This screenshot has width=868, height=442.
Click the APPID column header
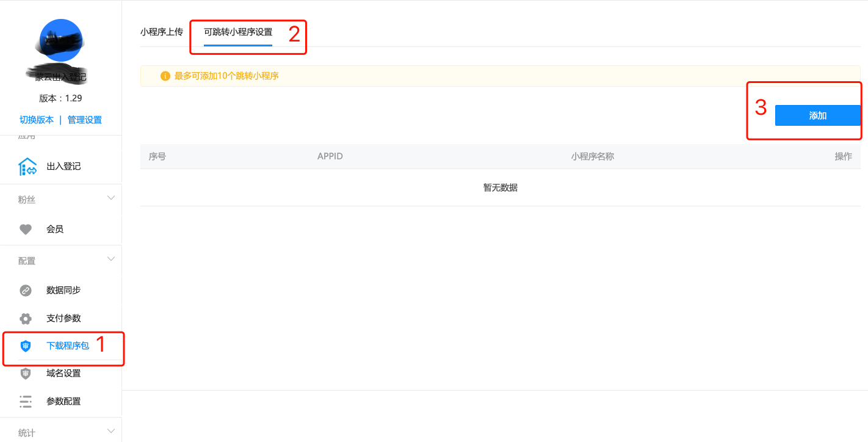pos(330,157)
